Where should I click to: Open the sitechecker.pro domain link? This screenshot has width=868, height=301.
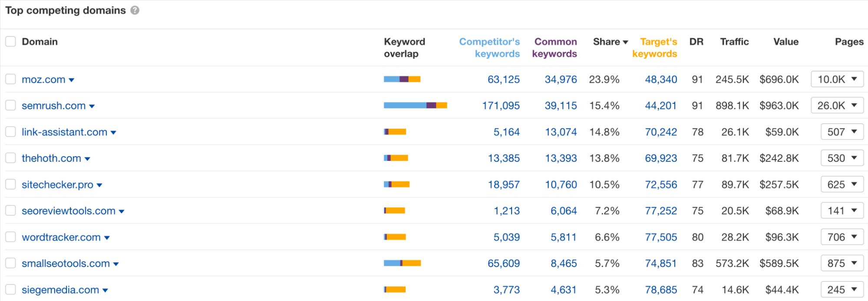(x=57, y=185)
